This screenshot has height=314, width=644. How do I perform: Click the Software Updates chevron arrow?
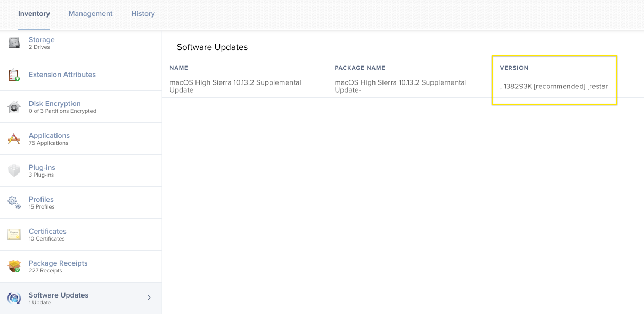click(149, 298)
